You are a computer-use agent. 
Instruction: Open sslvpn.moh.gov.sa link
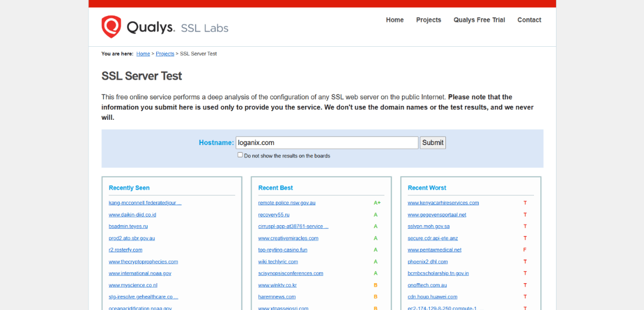coord(429,227)
